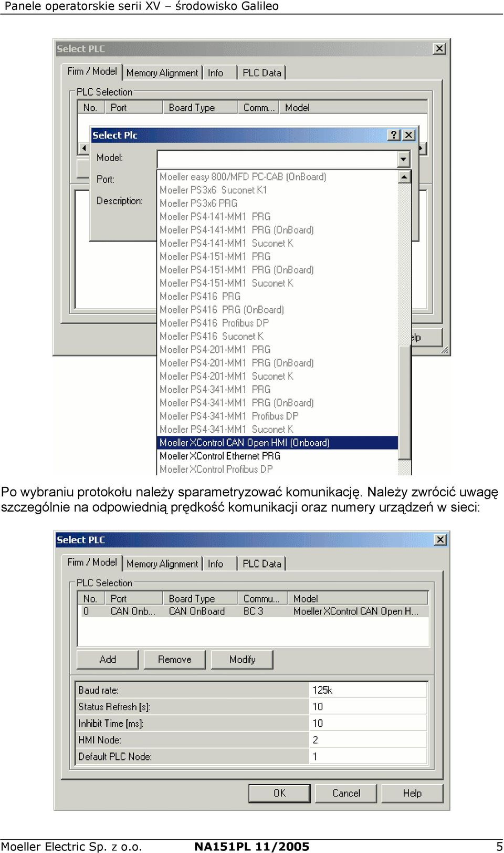
Task: Click the Add button
Action: 108,660
